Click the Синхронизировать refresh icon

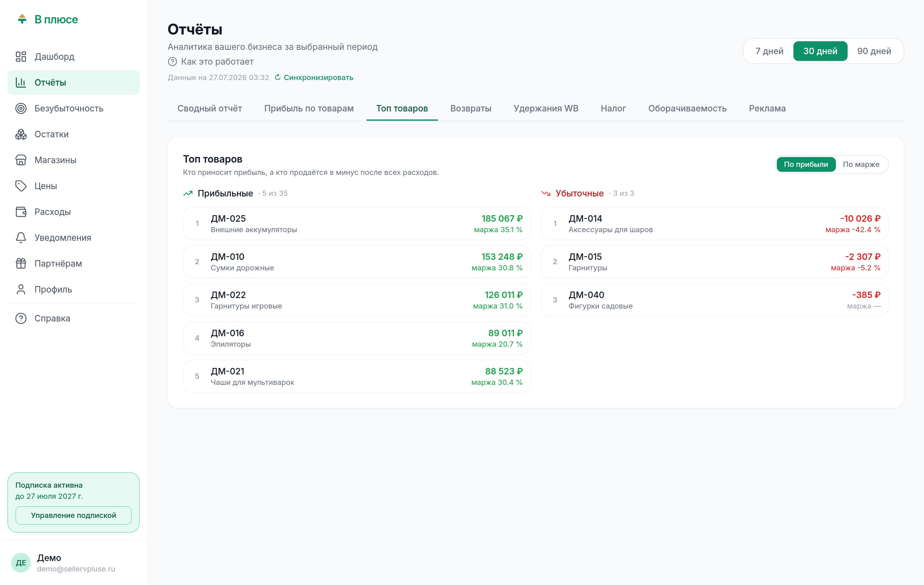pyautogui.click(x=278, y=78)
